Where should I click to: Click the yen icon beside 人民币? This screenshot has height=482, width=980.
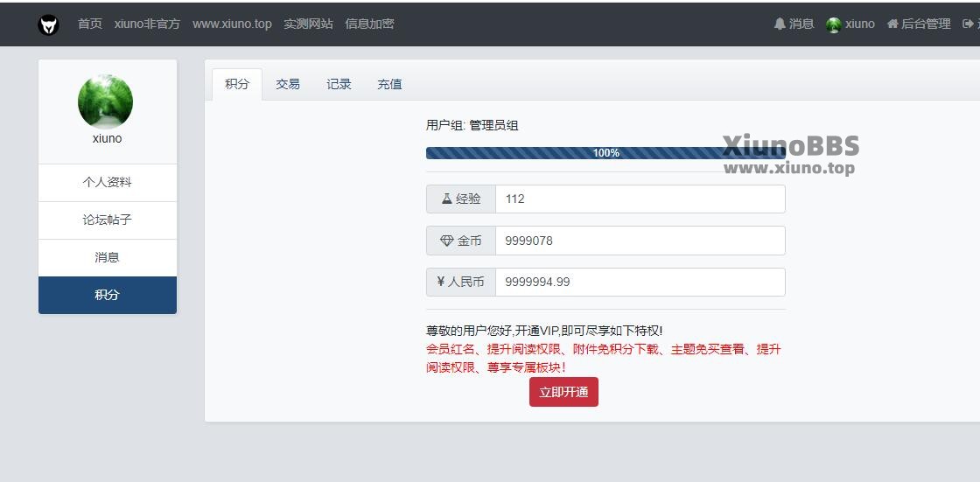441,282
